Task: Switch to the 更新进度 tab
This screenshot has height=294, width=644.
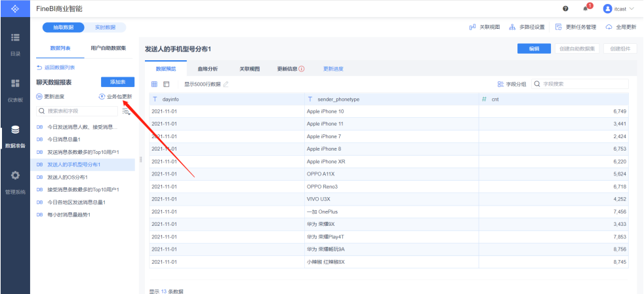Action: (x=333, y=69)
